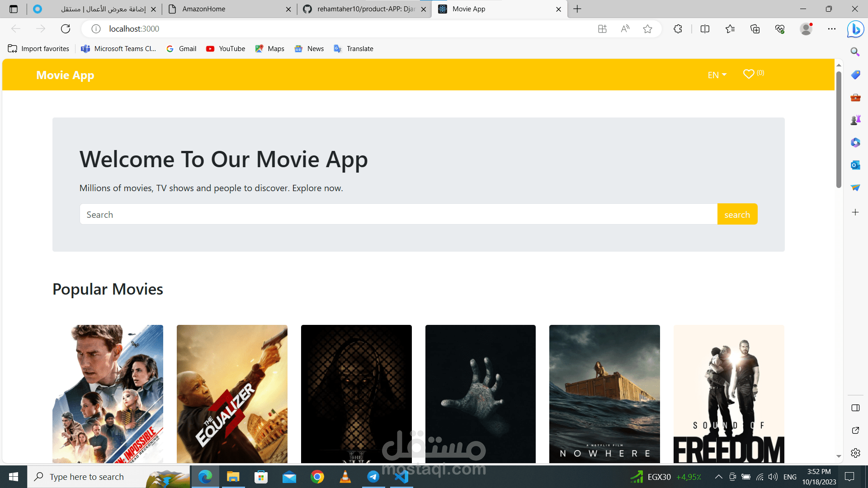This screenshot has width=868, height=488.
Task: Click the taskbar search box
Action: (109, 477)
